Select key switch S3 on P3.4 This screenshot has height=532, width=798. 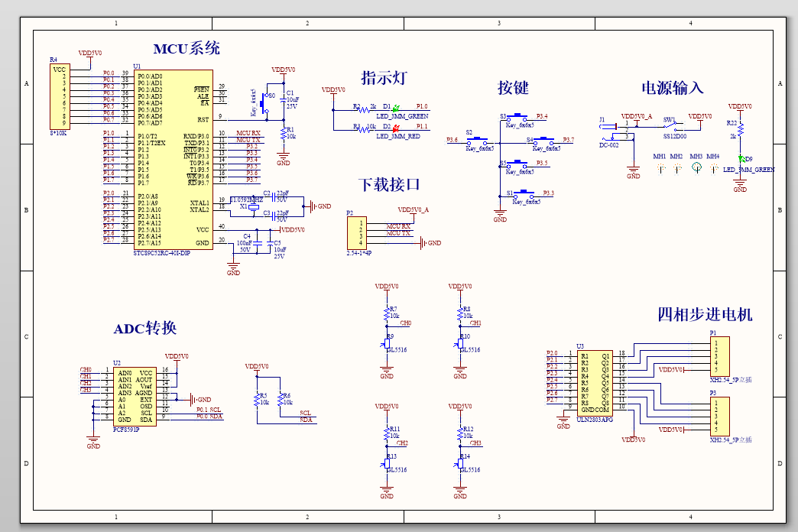coord(518,118)
